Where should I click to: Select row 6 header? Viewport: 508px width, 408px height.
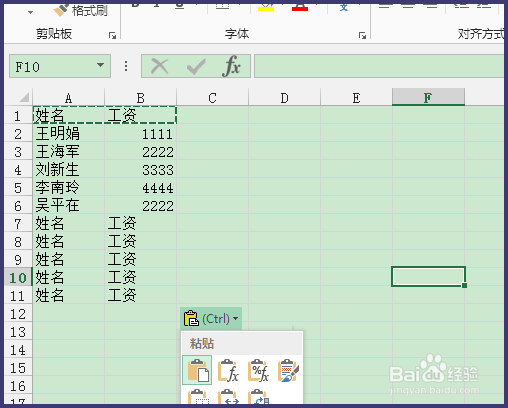(18, 206)
